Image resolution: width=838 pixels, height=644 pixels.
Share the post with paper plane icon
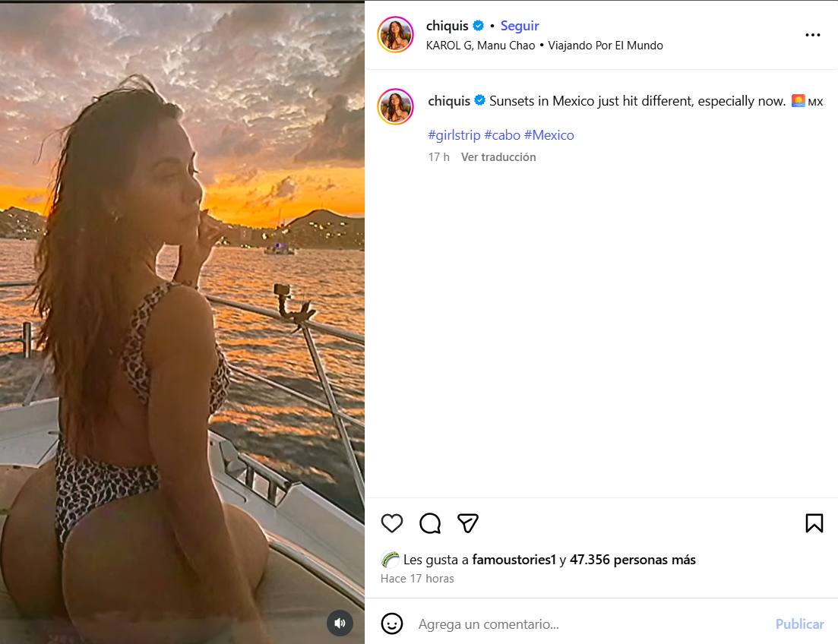click(x=468, y=523)
